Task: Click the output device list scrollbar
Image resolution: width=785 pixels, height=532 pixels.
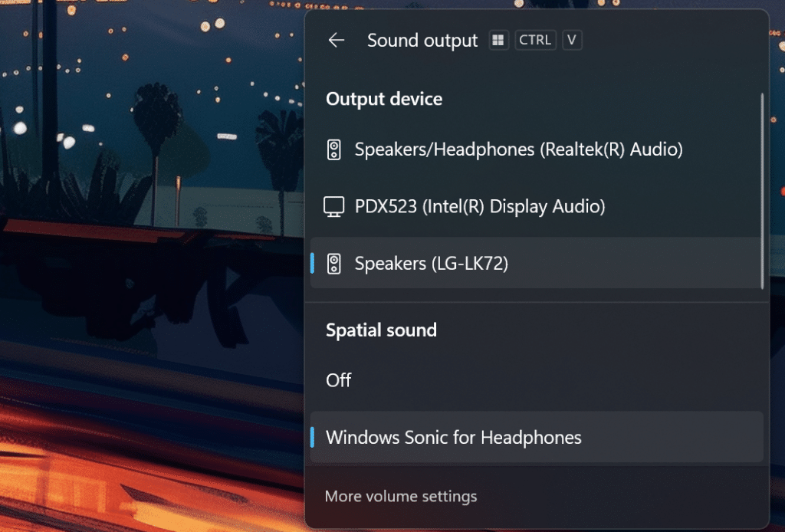Action: [763, 191]
